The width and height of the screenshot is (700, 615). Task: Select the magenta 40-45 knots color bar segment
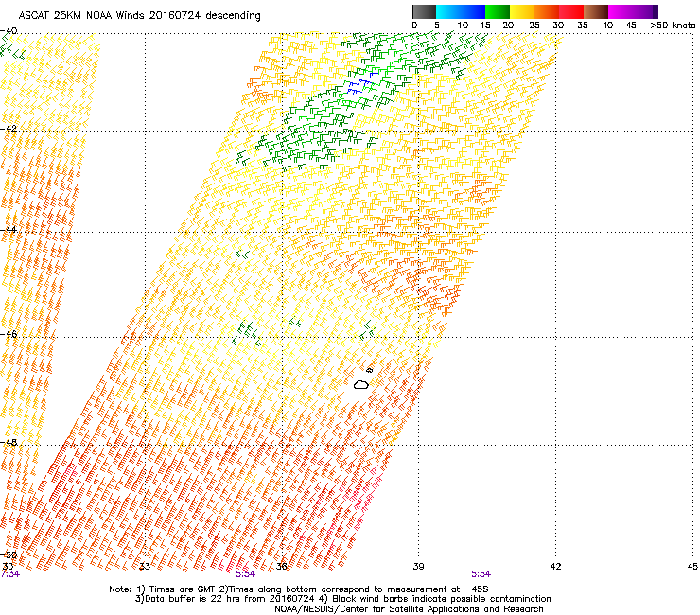pos(621,11)
